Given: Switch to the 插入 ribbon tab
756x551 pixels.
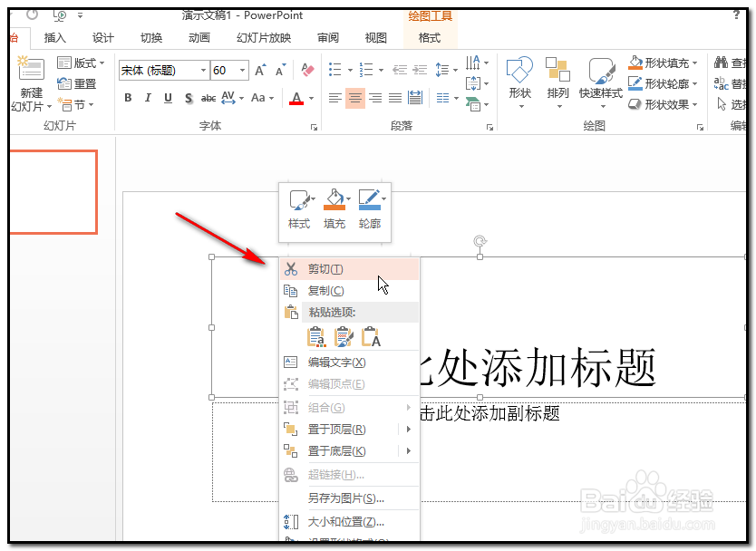Looking at the screenshot, I should coord(54,38).
